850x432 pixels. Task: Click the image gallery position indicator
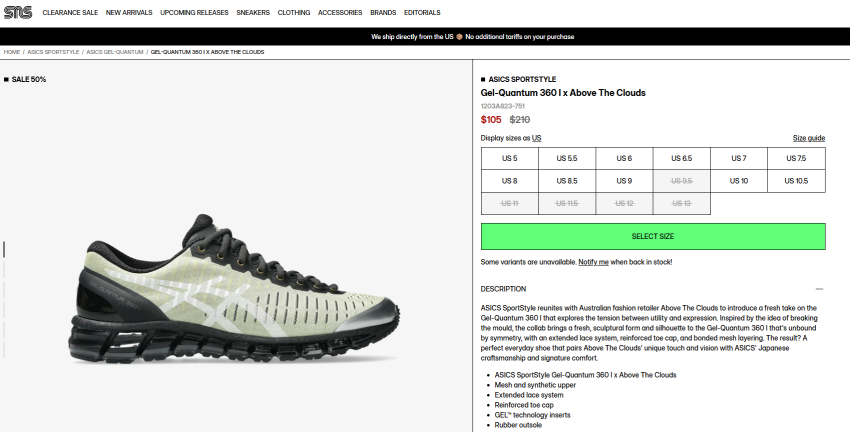tap(4, 249)
